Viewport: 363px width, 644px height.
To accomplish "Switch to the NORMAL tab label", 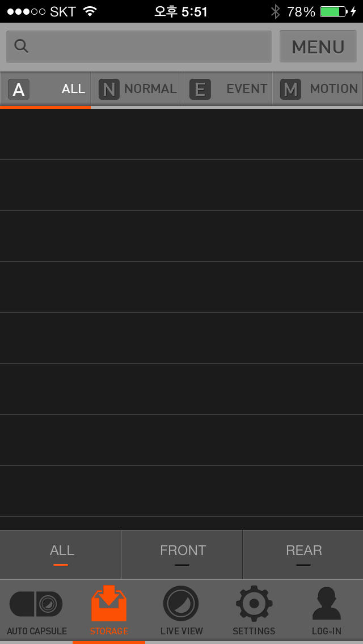I will click(x=150, y=88).
